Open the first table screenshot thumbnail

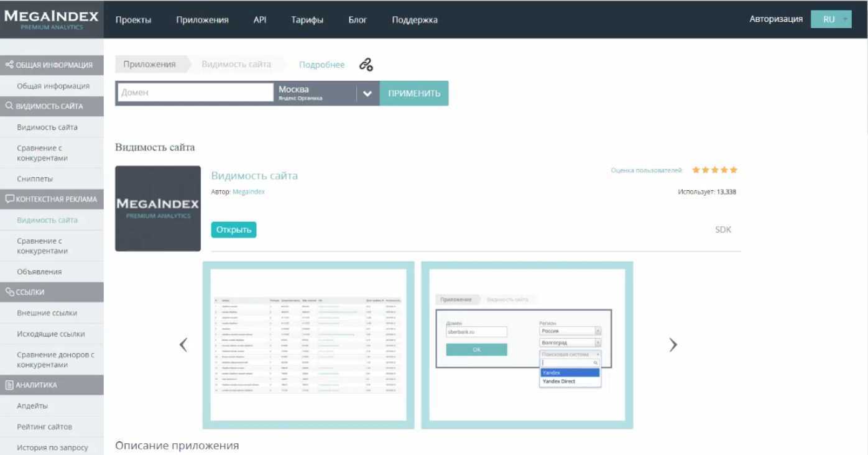(x=308, y=345)
